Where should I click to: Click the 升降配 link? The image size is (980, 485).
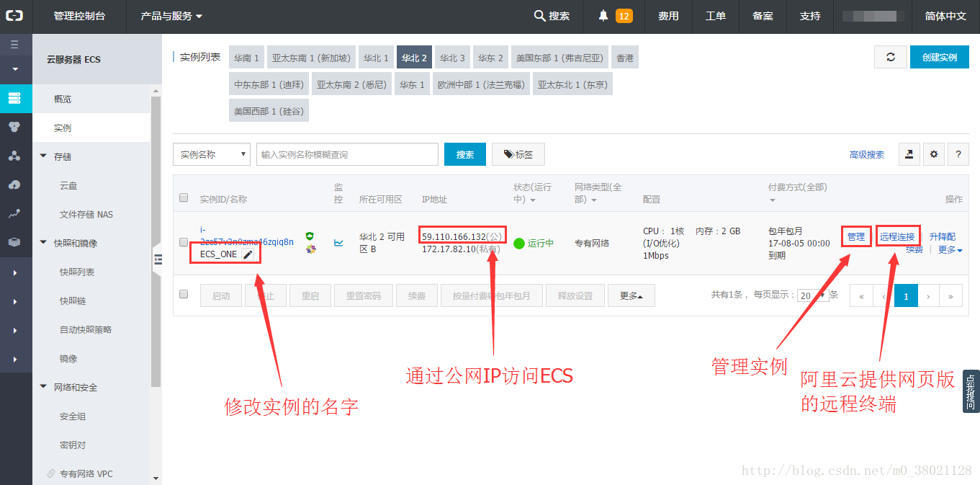[x=943, y=236]
